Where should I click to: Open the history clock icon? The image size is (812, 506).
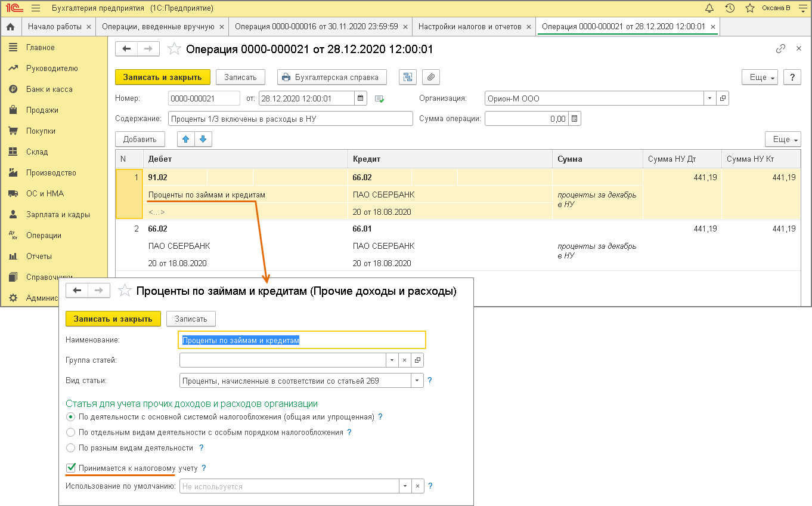pos(730,8)
